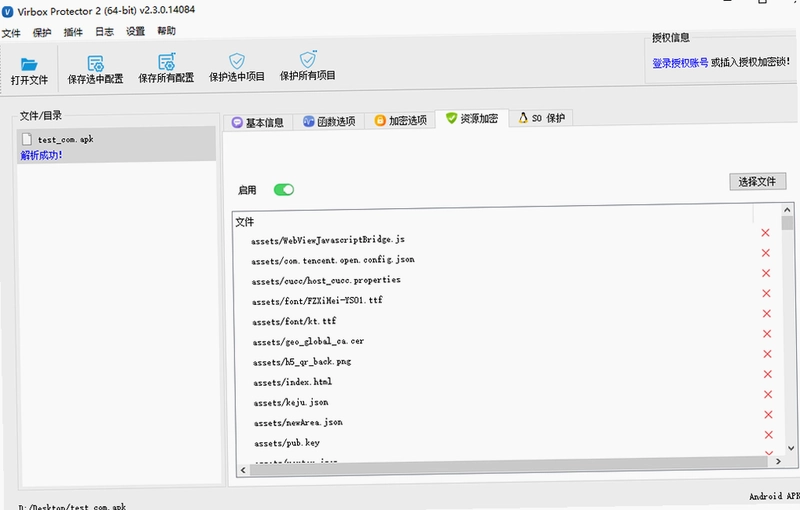Delete assets/cucc/host_cucc.properties entry via red X
Image resolution: width=800 pixels, height=510 pixels.
766,273
